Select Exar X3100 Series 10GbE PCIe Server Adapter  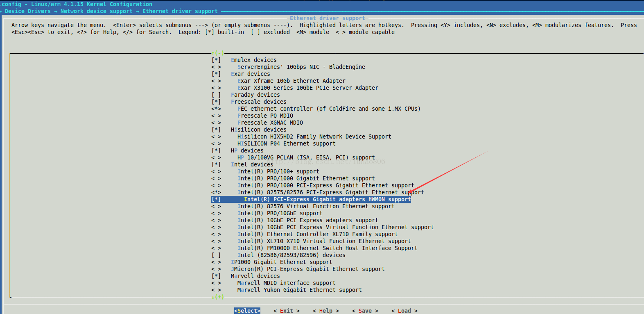click(308, 88)
